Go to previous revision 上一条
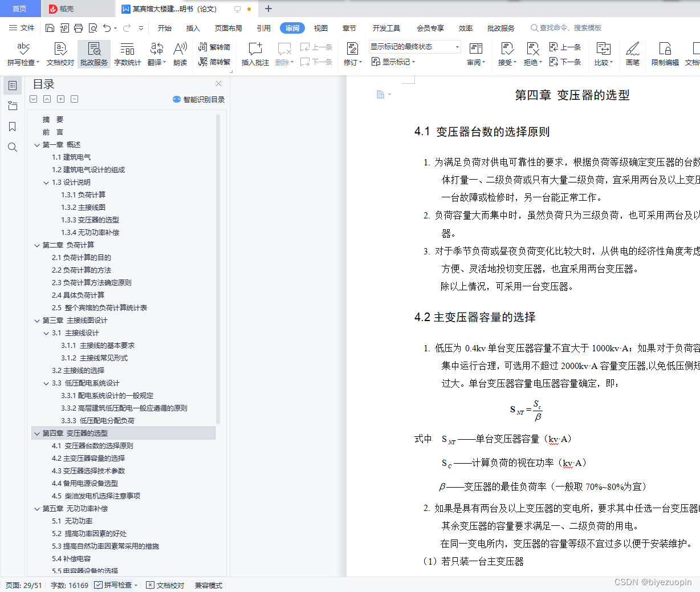Image resolution: width=700 pixels, height=592 pixels. [x=565, y=47]
